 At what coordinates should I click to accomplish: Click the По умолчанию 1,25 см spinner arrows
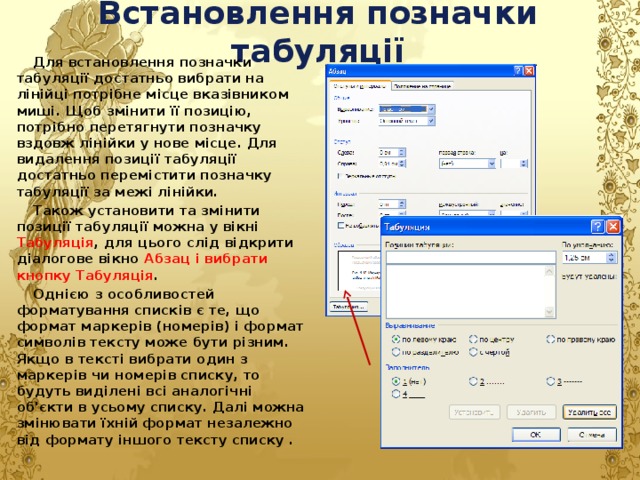tap(611, 258)
